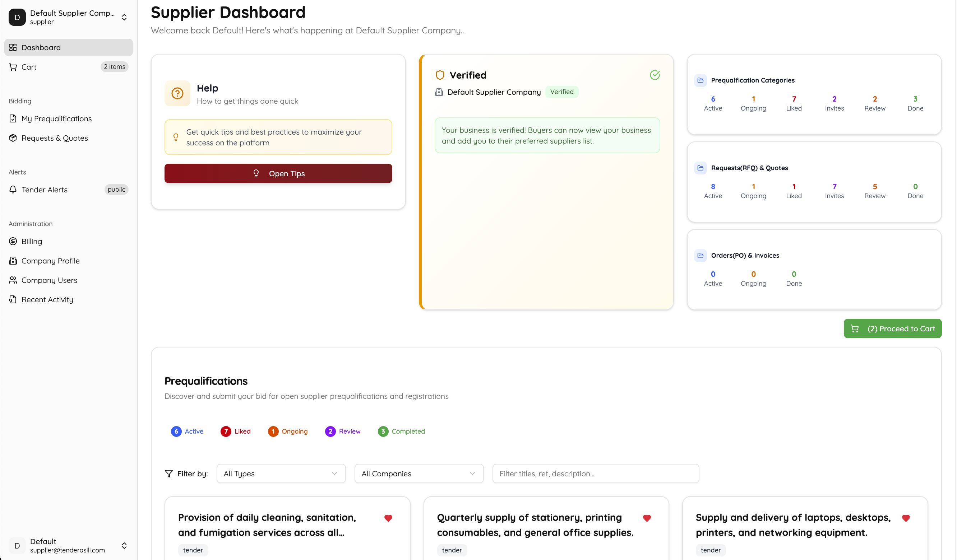Unlike the stationery supply tender heart

point(647,518)
